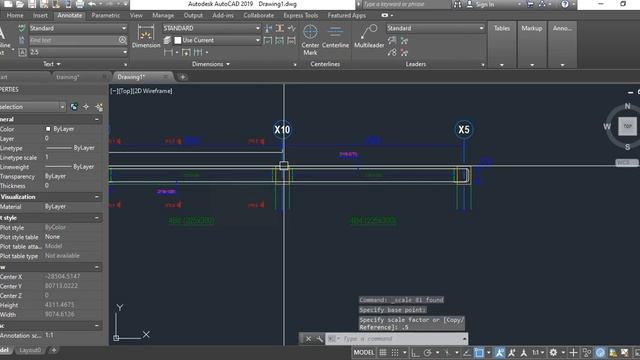The height and width of the screenshot is (360, 640).
Task: Click the dimension break icon
Action: click(268, 28)
